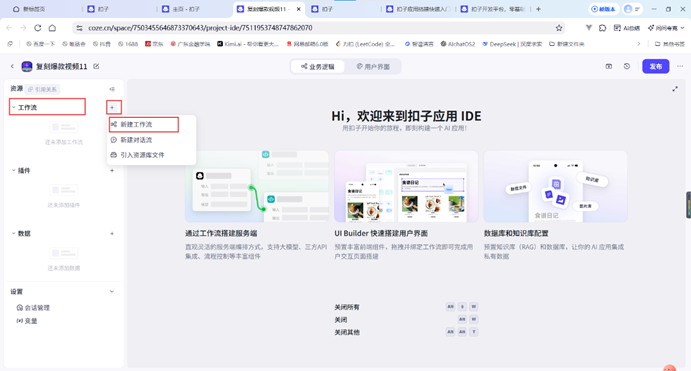Select 新建工作流 from the menu
The width and height of the screenshot is (691, 371).
144,125
